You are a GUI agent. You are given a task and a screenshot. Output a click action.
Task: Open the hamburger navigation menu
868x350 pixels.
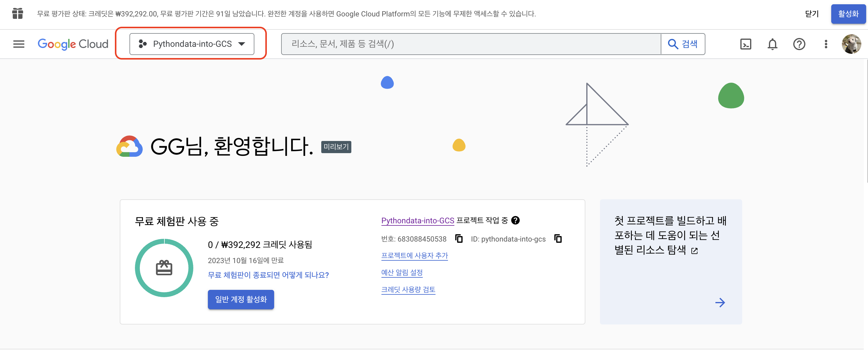[19, 44]
